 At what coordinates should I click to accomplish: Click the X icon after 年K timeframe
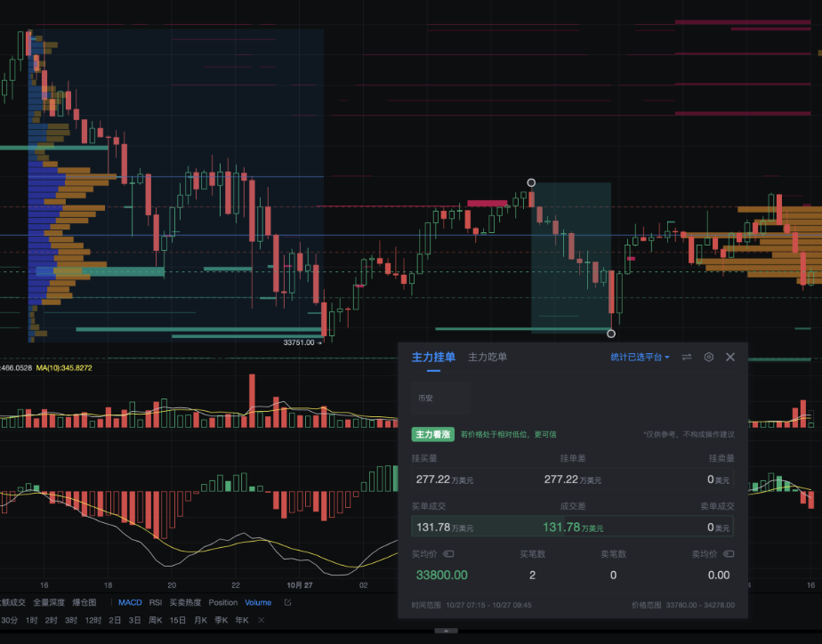click(x=262, y=619)
